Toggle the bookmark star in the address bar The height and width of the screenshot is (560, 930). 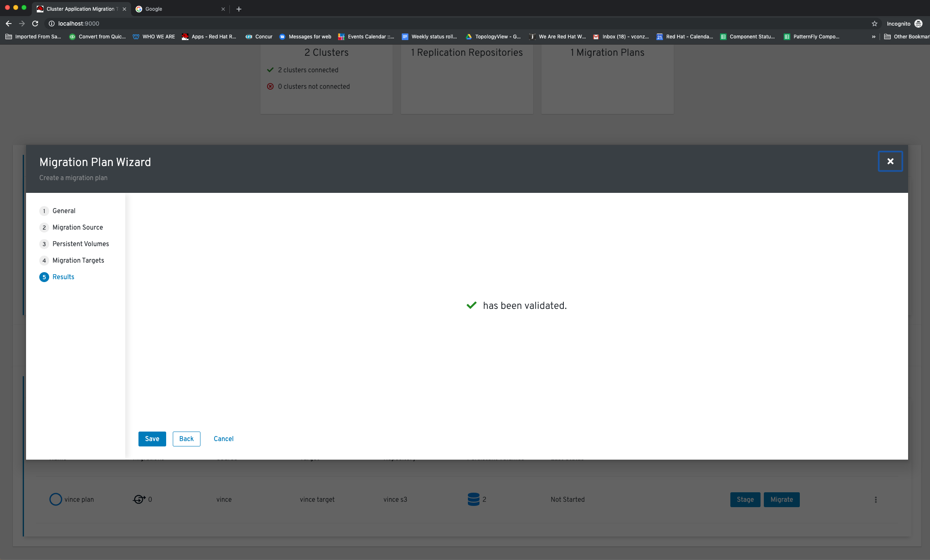click(874, 24)
